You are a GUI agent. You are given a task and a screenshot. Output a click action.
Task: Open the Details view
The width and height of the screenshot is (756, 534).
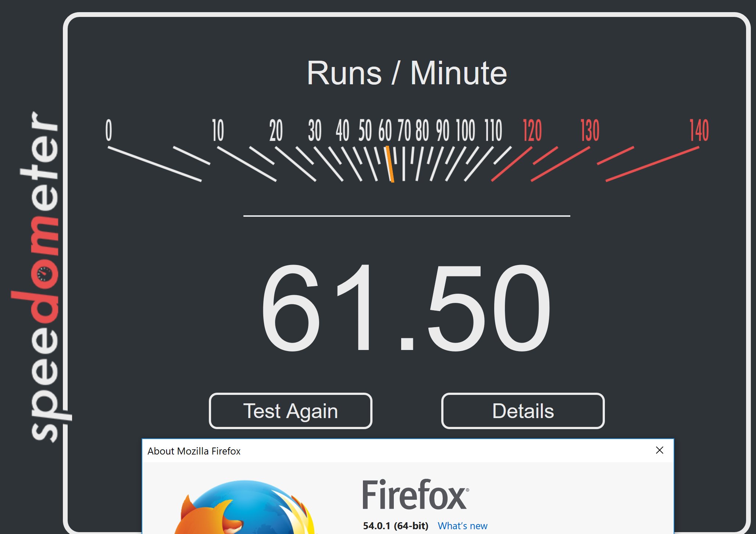(x=523, y=411)
